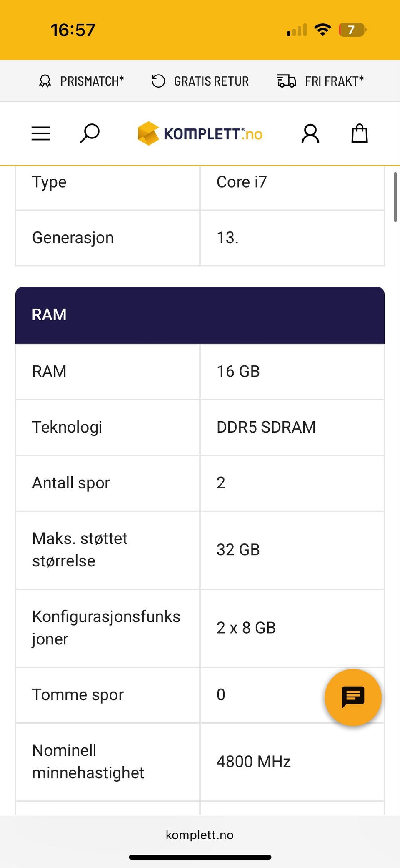This screenshot has width=400, height=868.
Task: Open the user account icon
Action: (310, 134)
